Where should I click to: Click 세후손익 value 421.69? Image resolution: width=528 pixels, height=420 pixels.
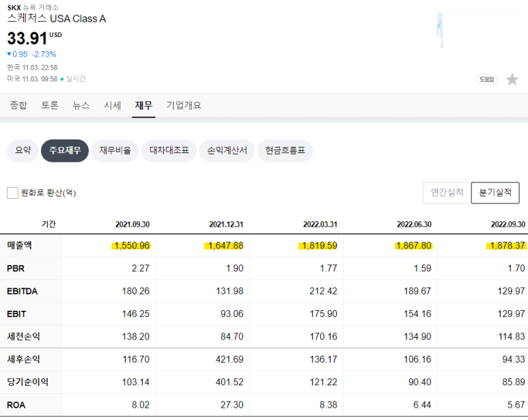click(x=230, y=359)
